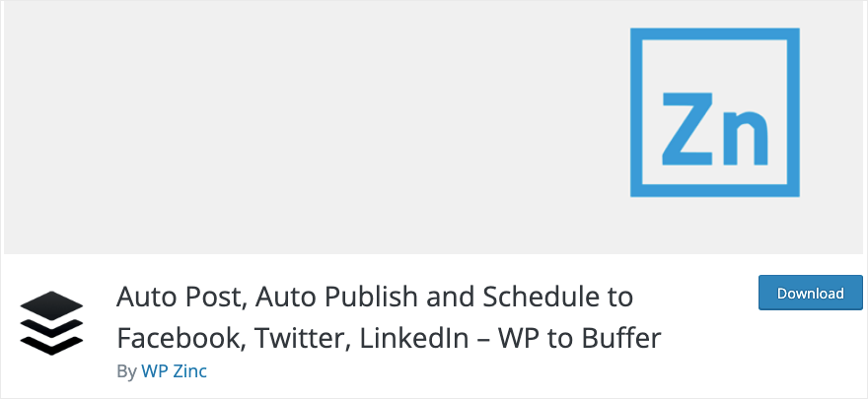868x399 pixels.
Task: Click the blue Zn logo in banner
Action: [715, 112]
